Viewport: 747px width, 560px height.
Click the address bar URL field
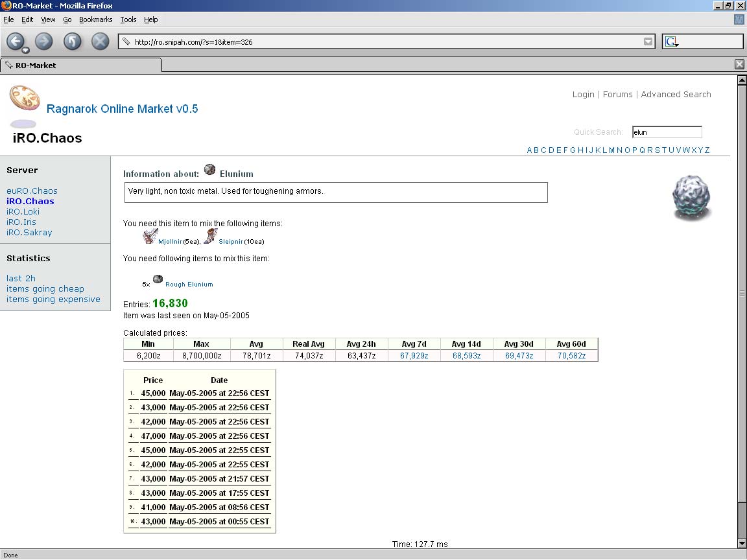pyautogui.click(x=387, y=42)
